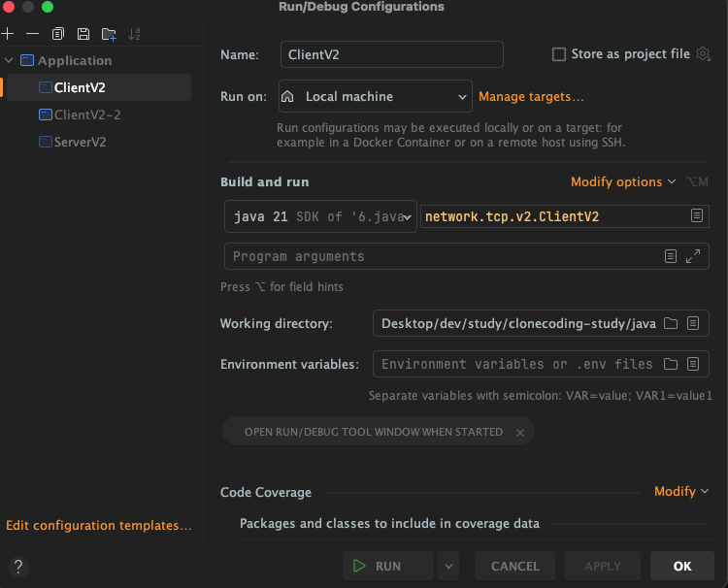The width and height of the screenshot is (728, 588).
Task: Click the Apply button
Action: coord(602,567)
